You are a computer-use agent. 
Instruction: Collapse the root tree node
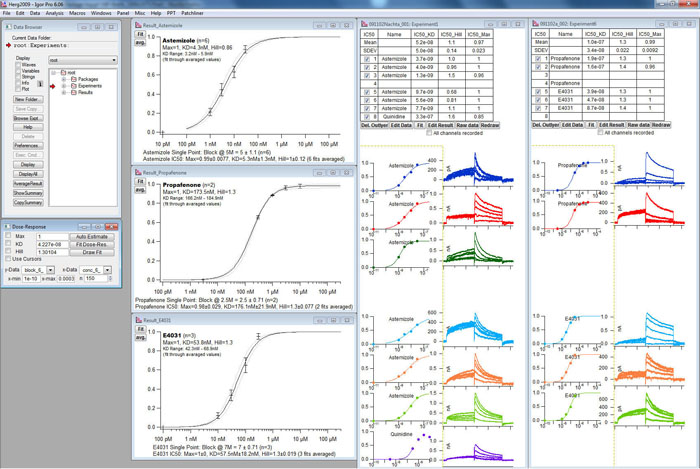click(54, 72)
